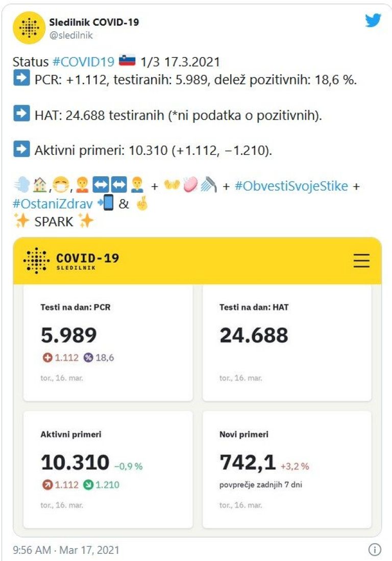392x561 pixels.
Task: Open the tweet timestamp 9:56 AM link
Action: coord(32,550)
